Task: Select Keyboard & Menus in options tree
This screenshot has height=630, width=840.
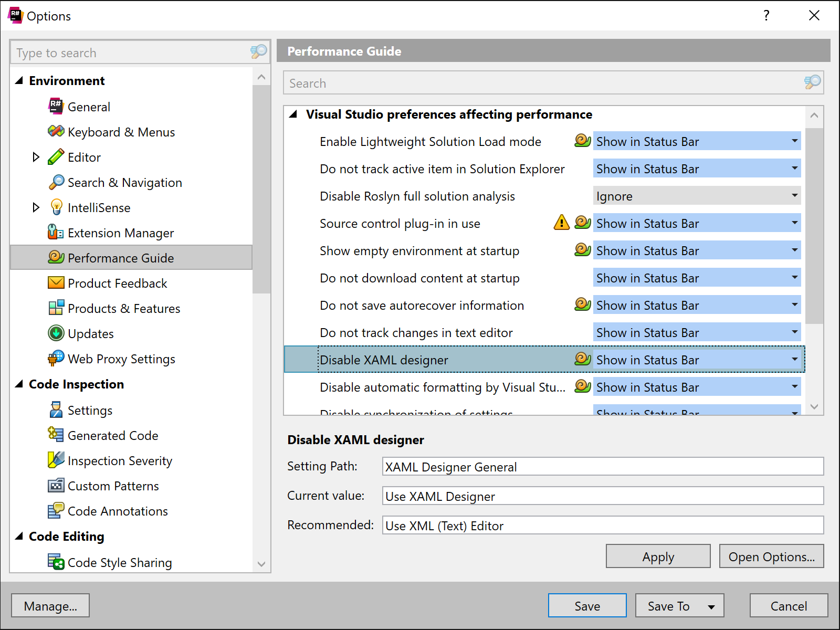Action: point(121,132)
